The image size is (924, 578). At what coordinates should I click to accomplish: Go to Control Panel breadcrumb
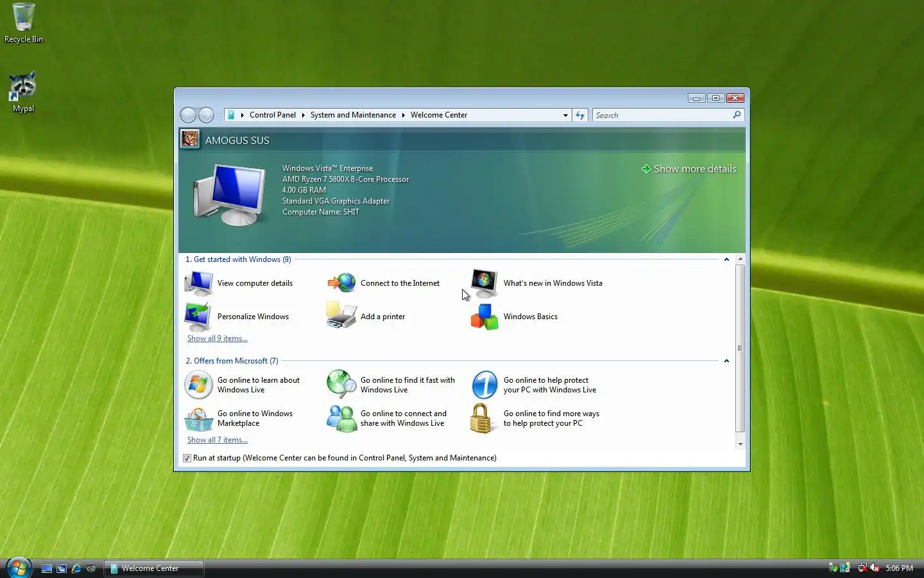[x=273, y=115]
